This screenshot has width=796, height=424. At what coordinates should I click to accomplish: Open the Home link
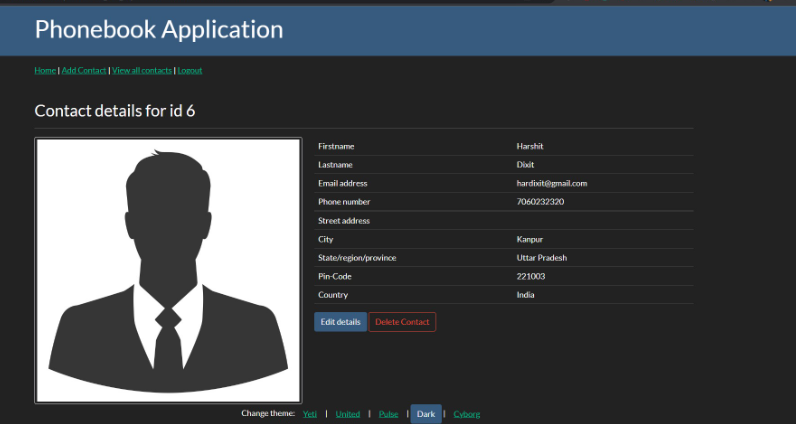pos(45,71)
